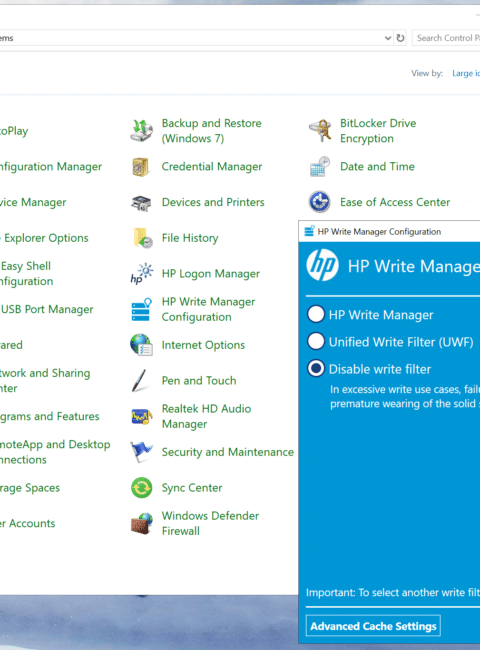Screen dimensions: 480x650
Task: Open Date and Time icon
Action: 320,167
